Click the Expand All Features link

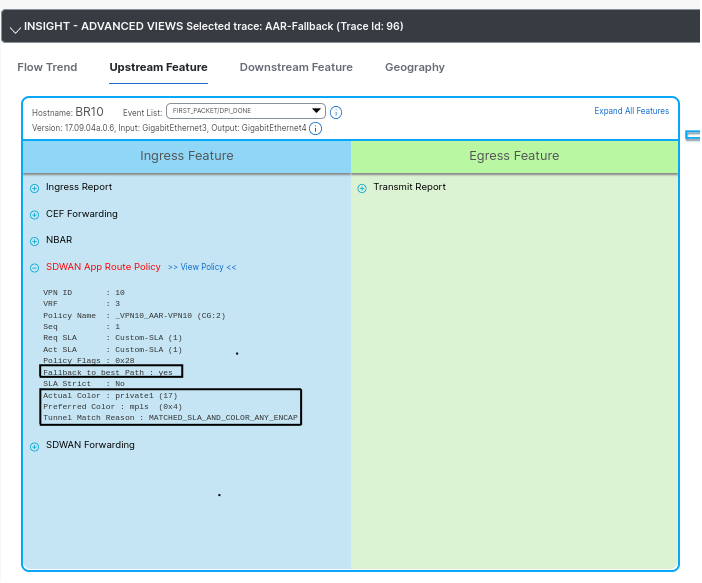click(631, 111)
